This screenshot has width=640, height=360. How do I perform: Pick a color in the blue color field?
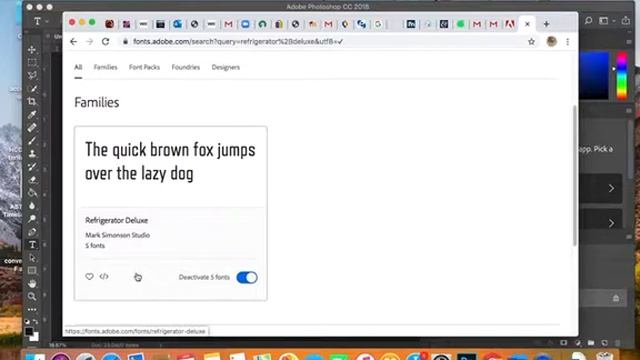[x=594, y=76]
